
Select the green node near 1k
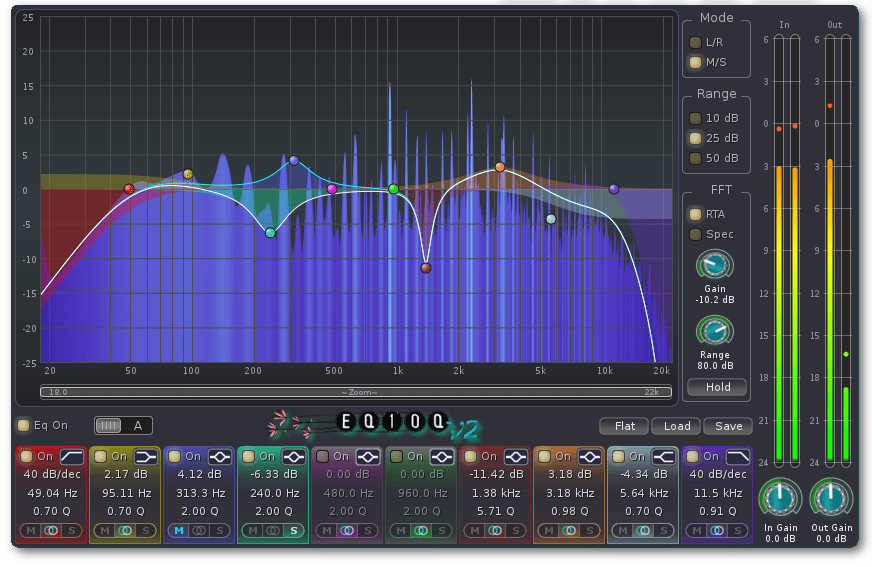tap(394, 189)
